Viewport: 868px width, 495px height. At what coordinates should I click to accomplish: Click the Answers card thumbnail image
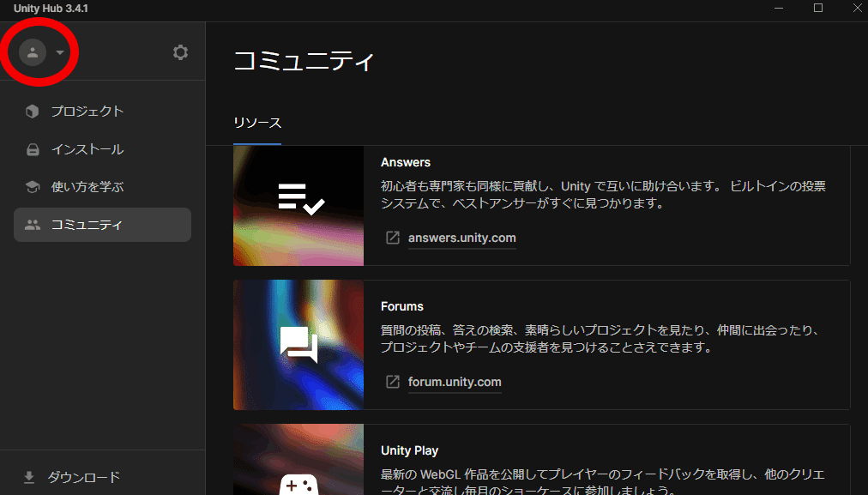click(x=298, y=205)
